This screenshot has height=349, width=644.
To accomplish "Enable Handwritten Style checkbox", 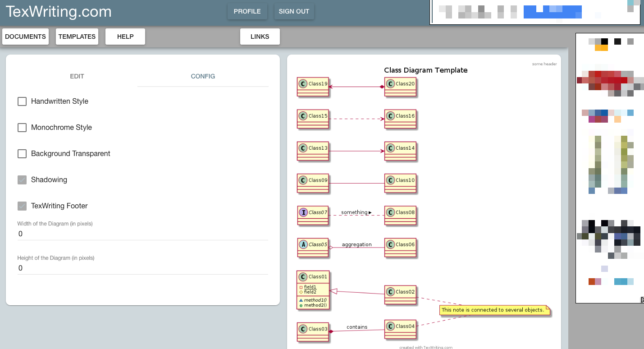I will [x=22, y=101].
